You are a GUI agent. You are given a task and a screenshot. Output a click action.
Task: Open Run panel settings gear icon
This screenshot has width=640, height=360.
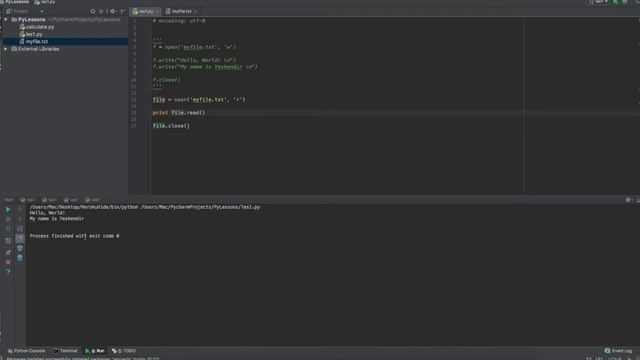point(629,200)
